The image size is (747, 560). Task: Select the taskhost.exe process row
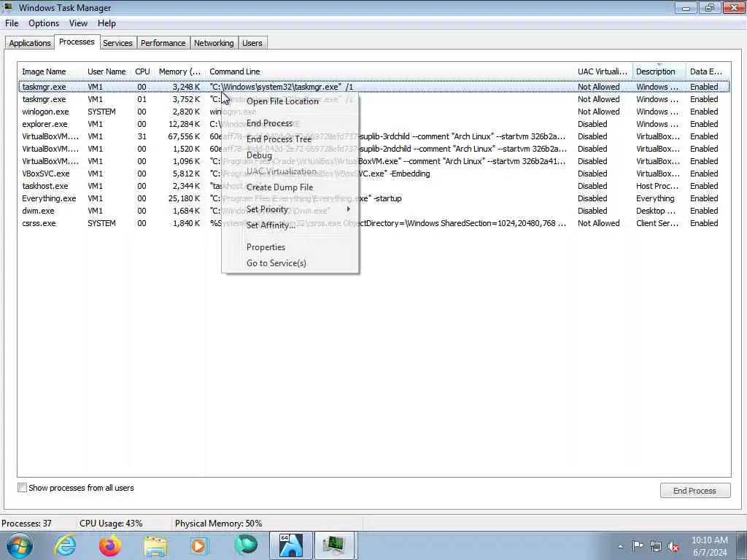[374, 186]
